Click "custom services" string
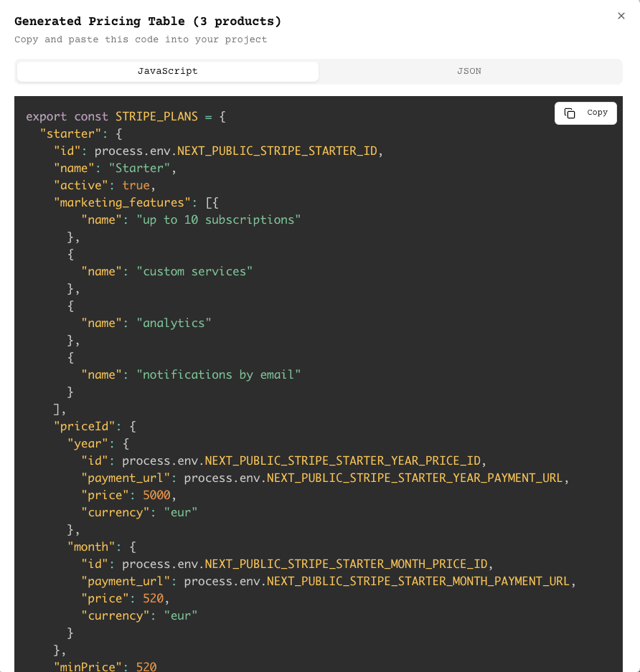Viewport: 640px width, 672px height. coord(194,271)
